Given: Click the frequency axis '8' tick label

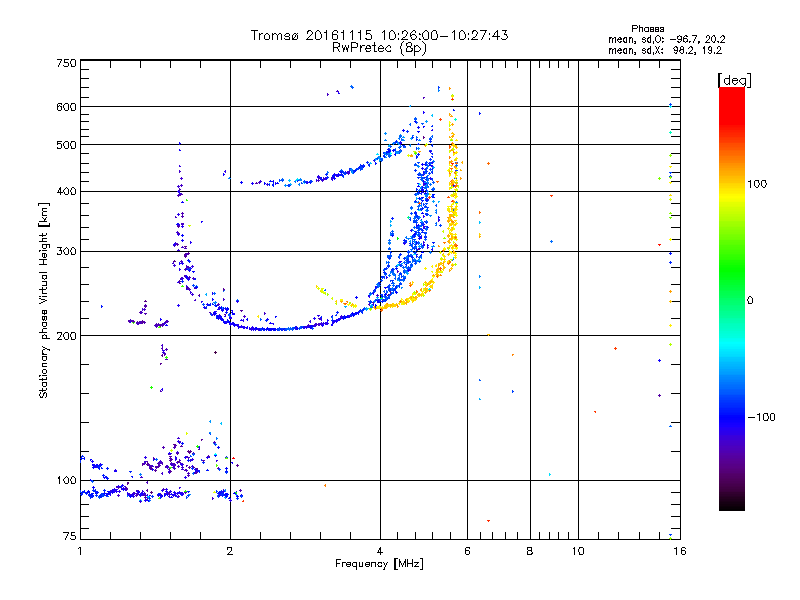Looking at the screenshot, I should [530, 551].
